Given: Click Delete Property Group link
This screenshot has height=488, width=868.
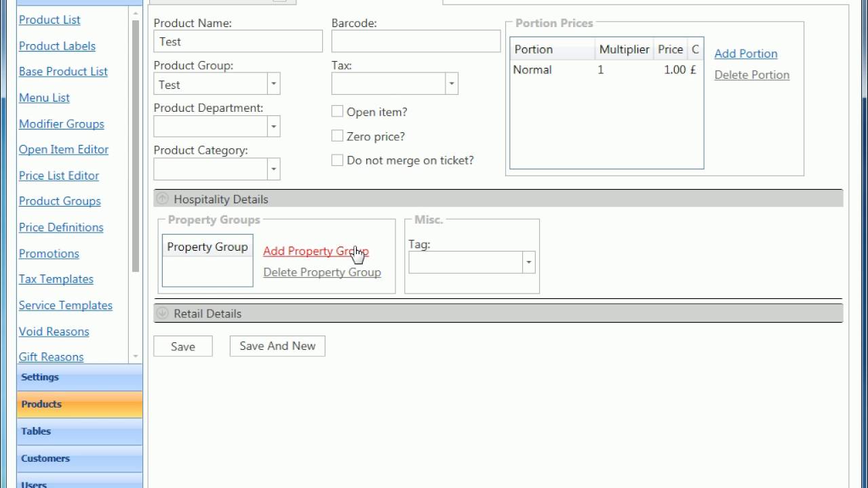Looking at the screenshot, I should [322, 272].
